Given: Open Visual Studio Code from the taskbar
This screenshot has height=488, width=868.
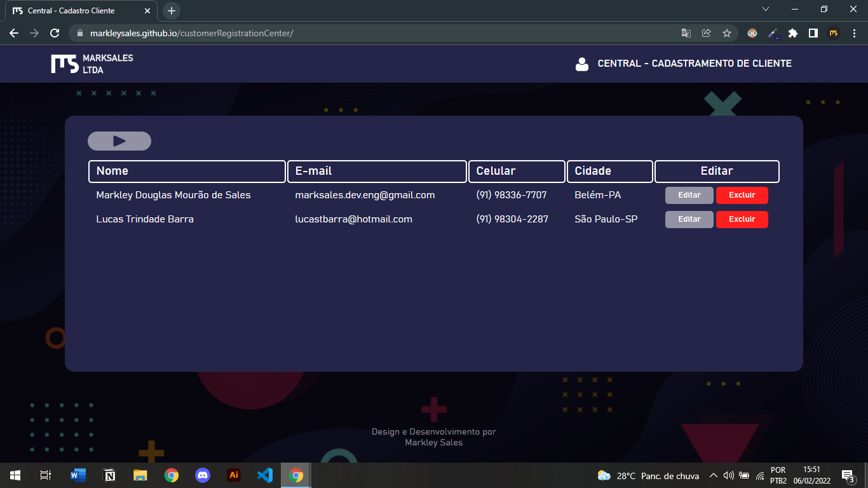Looking at the screenshot, I should click(265, 475).
